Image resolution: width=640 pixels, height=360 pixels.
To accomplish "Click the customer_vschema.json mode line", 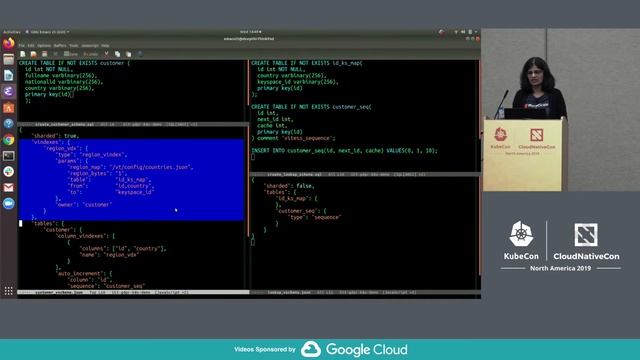I will [x=133, y=292].
